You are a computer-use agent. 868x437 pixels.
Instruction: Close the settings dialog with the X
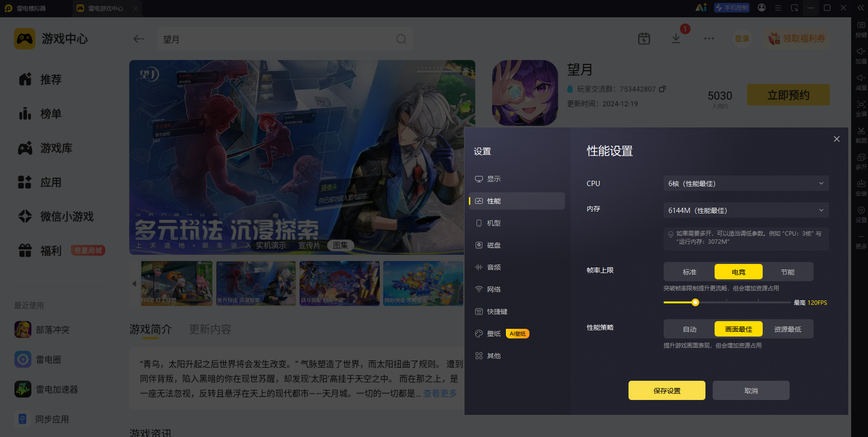click(837, 139)
